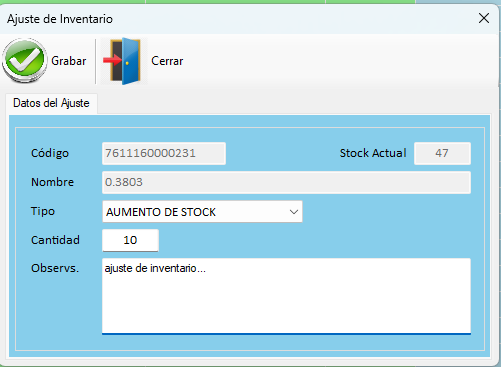The height and width of the screenshot is (367, 501).
Task: Click inside the Observs. text area
Action: click(286, 296)
